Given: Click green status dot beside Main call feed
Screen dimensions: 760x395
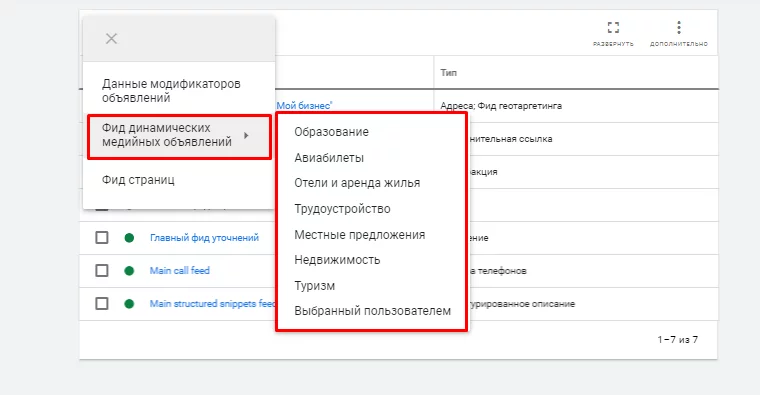Looking at the screenshot, I should (129, 270).
